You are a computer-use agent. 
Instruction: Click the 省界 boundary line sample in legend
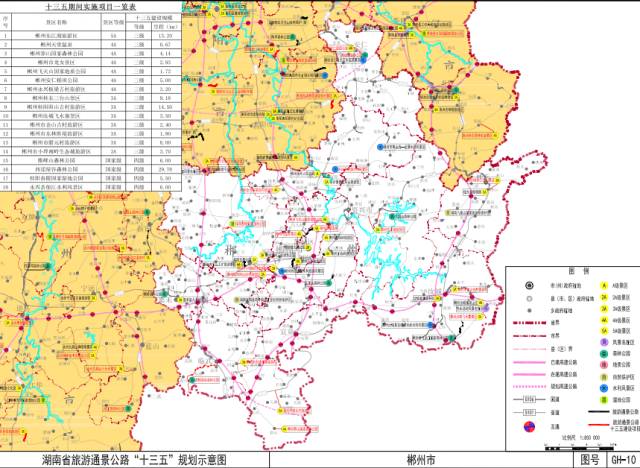(528, 323)
